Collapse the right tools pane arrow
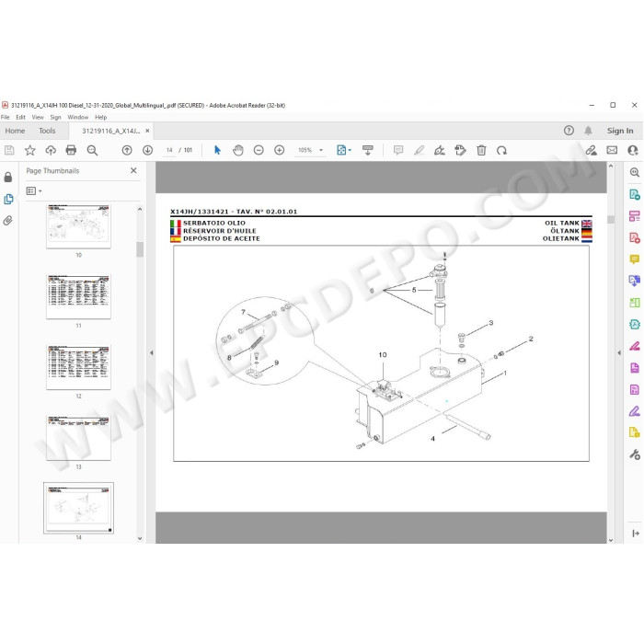Viewport: 644px width, 644px height. (x=619, y=352)
